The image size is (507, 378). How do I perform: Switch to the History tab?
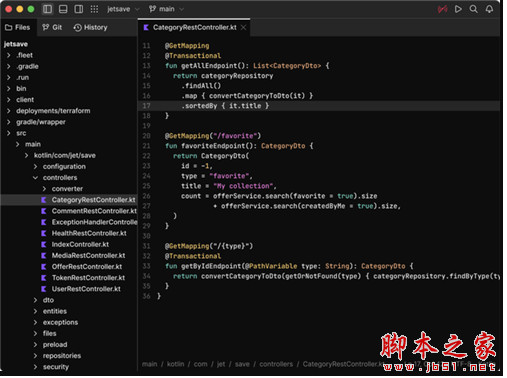pyautogui.click(x=90, y=27)
